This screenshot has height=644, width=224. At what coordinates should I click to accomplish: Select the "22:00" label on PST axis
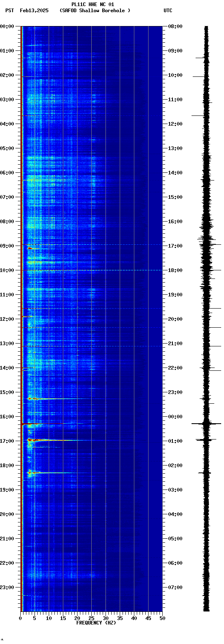pyautogui.click(x=7, y=563)
